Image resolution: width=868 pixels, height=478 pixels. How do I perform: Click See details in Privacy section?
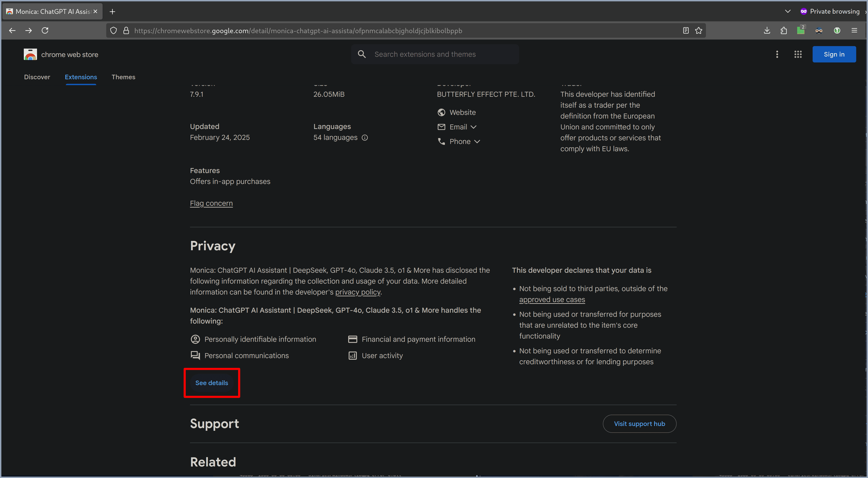(212, 383)
